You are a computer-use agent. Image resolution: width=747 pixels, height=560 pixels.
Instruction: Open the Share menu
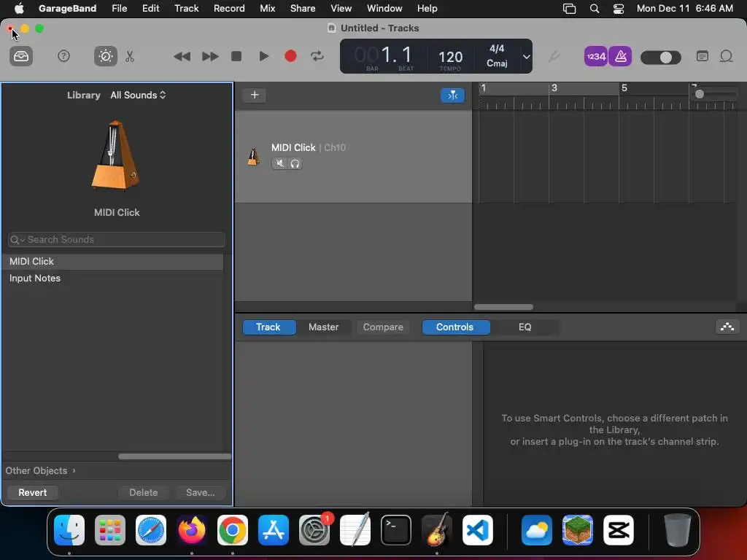303,8
